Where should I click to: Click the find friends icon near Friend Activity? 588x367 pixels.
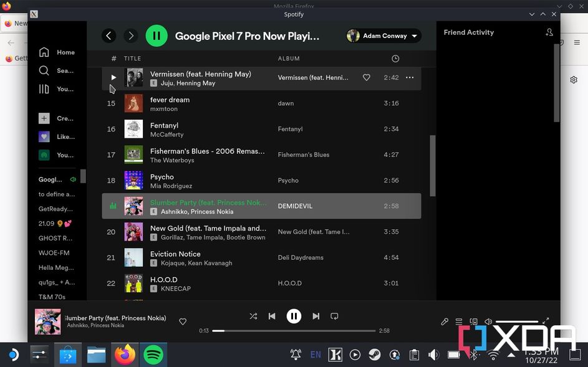(x=549, y=32)
